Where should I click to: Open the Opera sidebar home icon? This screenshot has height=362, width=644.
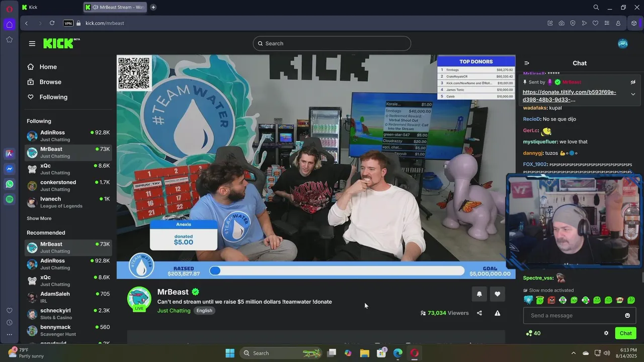10,24
